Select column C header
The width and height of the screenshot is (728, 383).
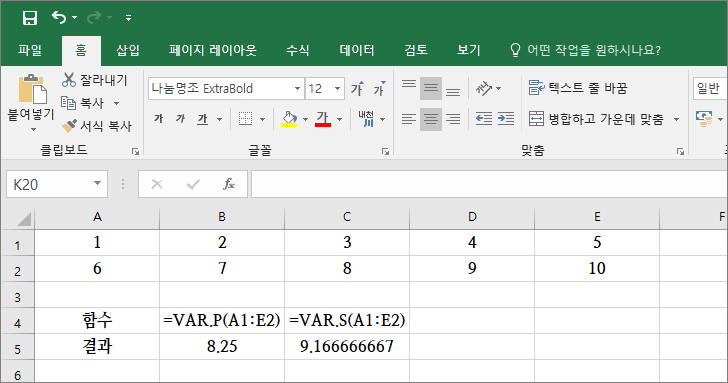coord(347,217)
